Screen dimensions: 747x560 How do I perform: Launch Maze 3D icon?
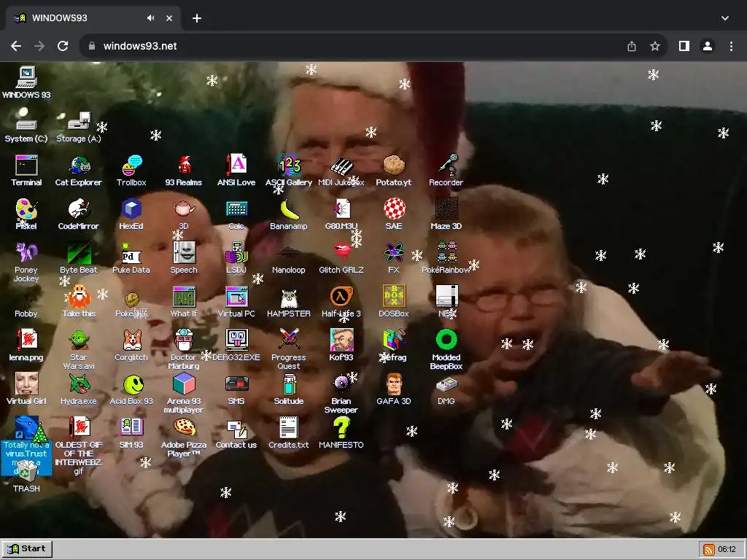coord(446,214)
